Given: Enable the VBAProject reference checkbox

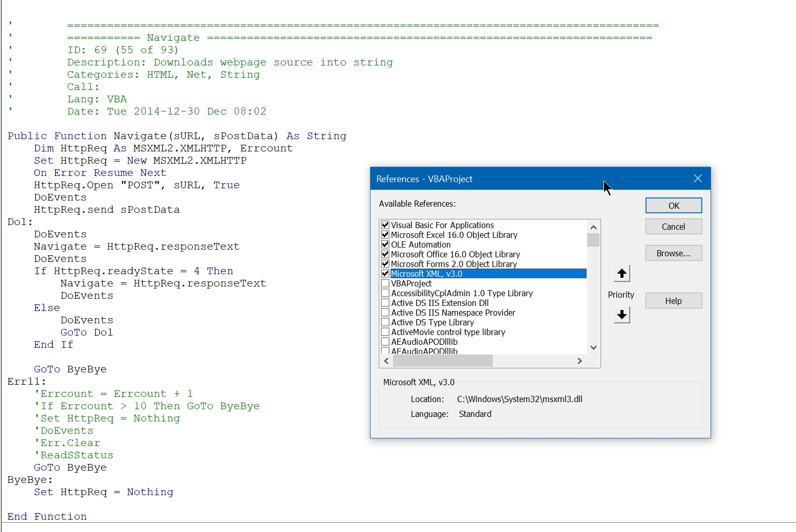Looking at the screenshot, I should click(385, 283).
